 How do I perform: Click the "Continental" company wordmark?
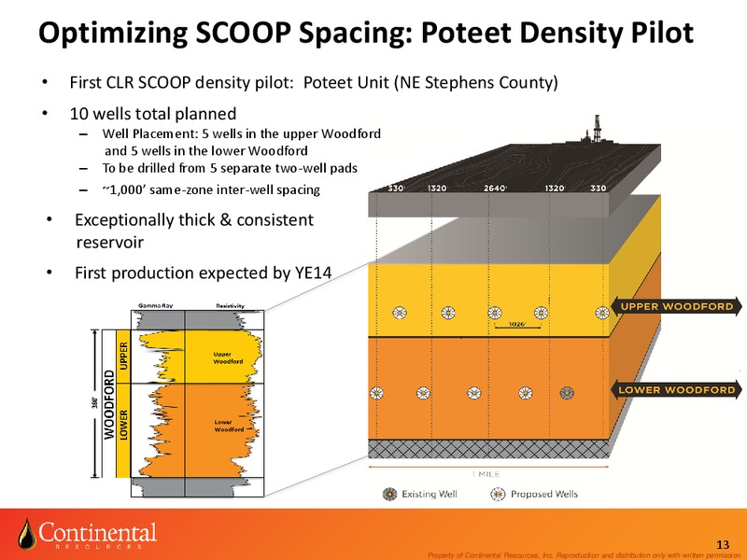98,532
